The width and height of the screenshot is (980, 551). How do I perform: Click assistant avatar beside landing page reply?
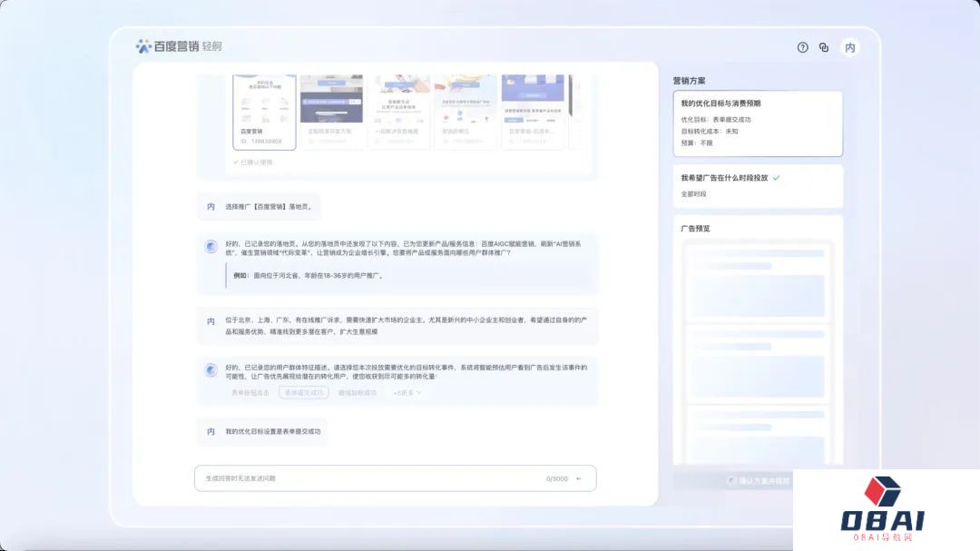(x=211, y=246)
